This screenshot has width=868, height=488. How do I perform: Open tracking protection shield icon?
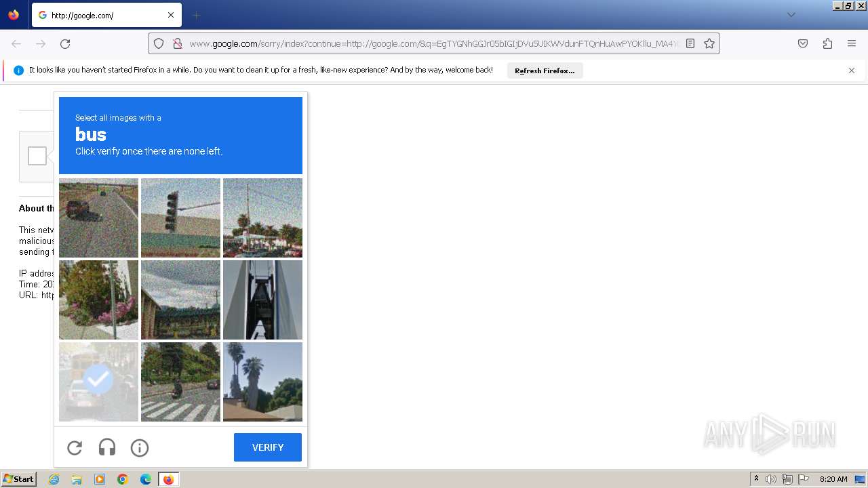(159, 43)
